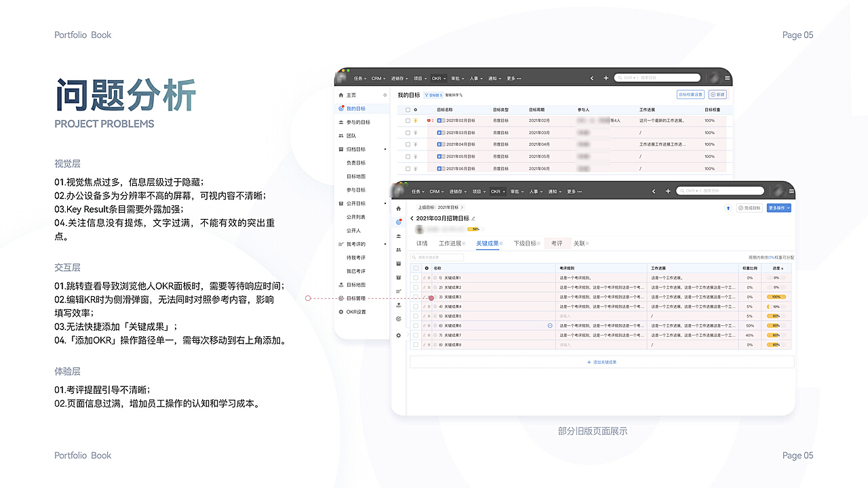Viewport: 868px width, 488px height.
Task: Click the gear icon beside 主页 in sidebar
Action: tap(385, 95)
